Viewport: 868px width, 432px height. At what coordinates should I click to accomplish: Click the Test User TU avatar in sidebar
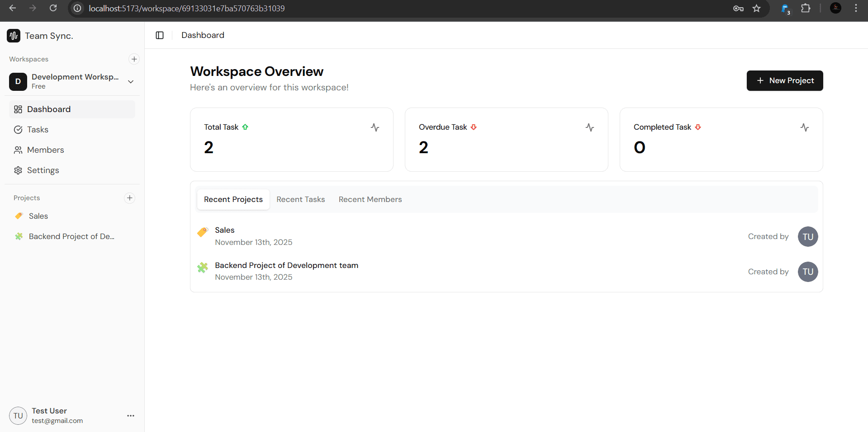click(18, 416)
